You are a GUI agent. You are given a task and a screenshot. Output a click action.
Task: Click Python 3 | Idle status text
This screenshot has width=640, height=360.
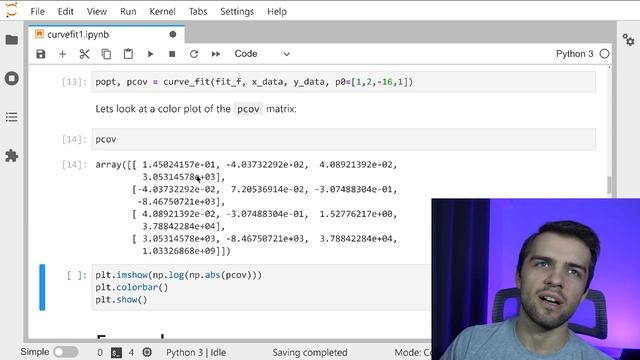tap(196, 352)
